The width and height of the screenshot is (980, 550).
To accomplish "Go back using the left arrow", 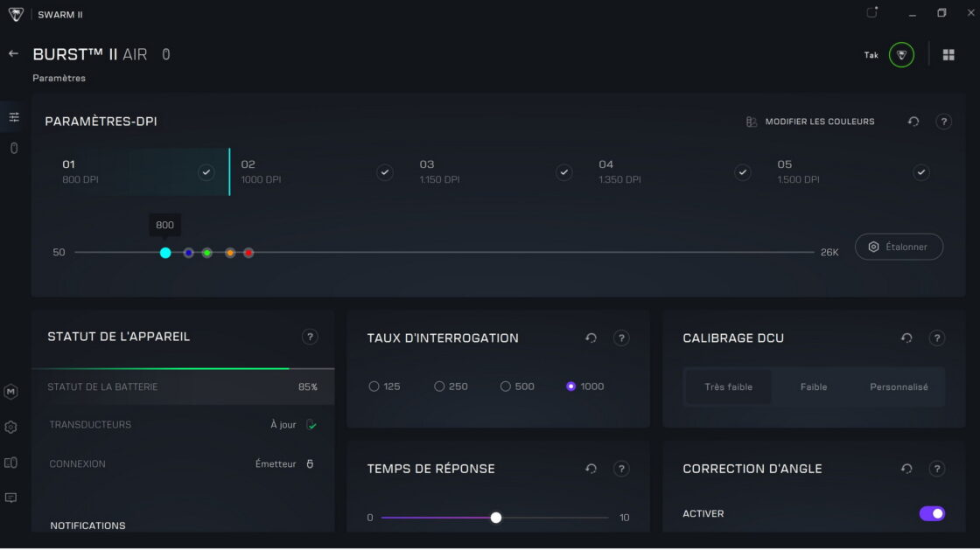I will (x=13, y=53).
